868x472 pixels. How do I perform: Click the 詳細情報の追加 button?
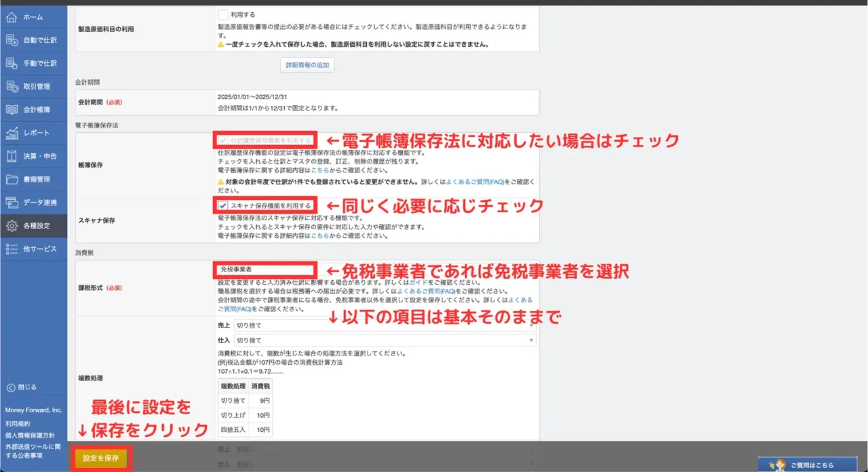pos(307,65)
